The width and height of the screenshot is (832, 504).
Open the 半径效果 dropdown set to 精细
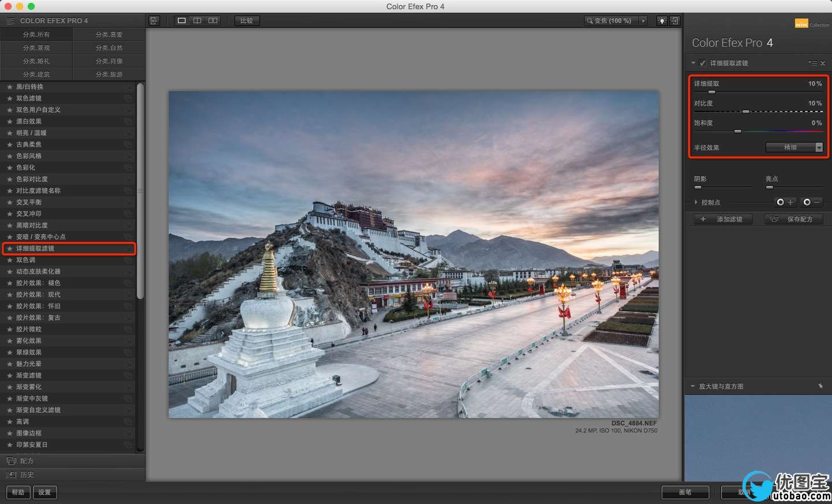point(794,147)
